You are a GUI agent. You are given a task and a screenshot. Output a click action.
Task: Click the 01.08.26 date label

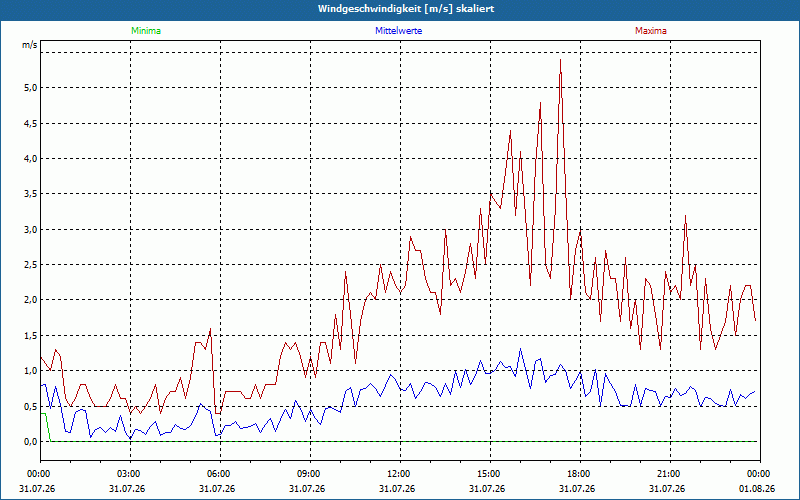coord(757,489)
